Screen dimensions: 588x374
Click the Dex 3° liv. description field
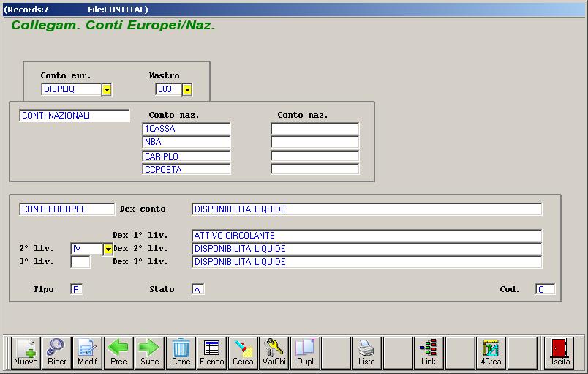click(366, 262)
